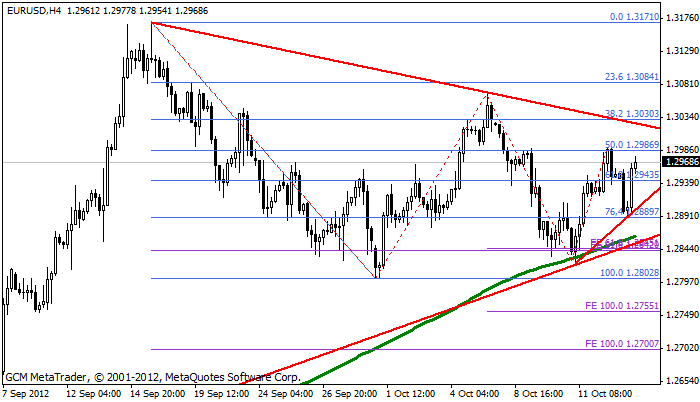The width and height of the screenshot is (700, 402).
Task: Click the expansion label 'FE 100.0 1.27551'
Action: click(x=622, y=306)
